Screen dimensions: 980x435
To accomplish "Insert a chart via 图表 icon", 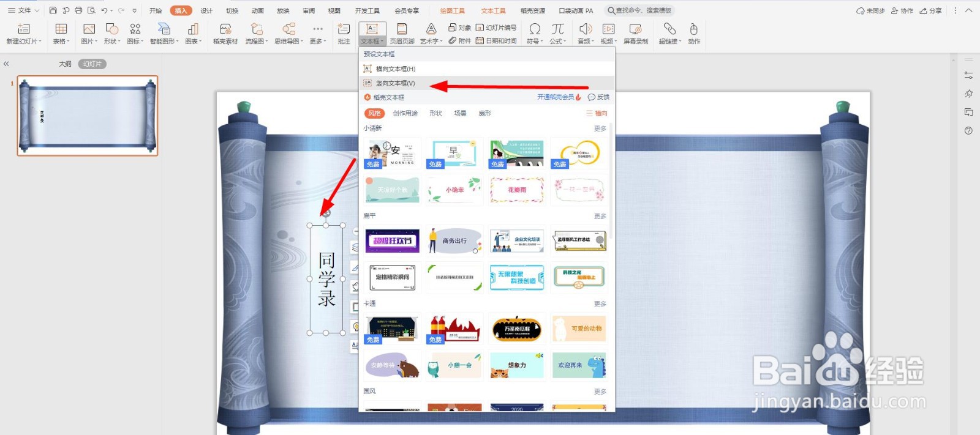I will (193, 29).
